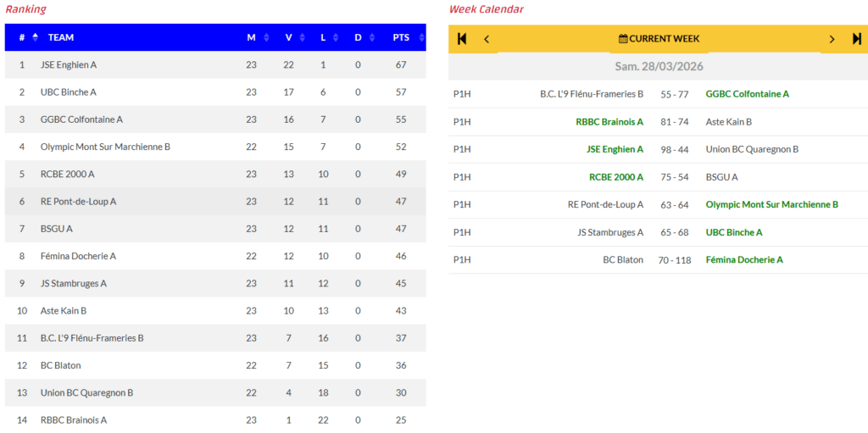Sort ranking by the D column
The width and height of the screenshot is (868, 433).
tap(358, 37)
